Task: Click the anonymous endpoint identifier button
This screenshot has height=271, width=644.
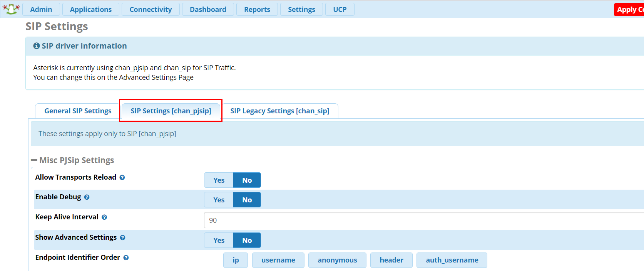Action: click(x=337, y=260)
